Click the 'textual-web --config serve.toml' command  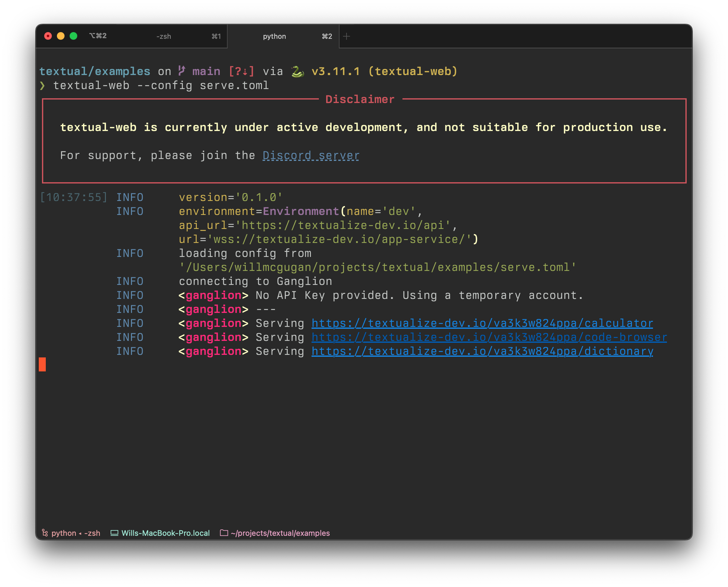[x=161, y=86]
